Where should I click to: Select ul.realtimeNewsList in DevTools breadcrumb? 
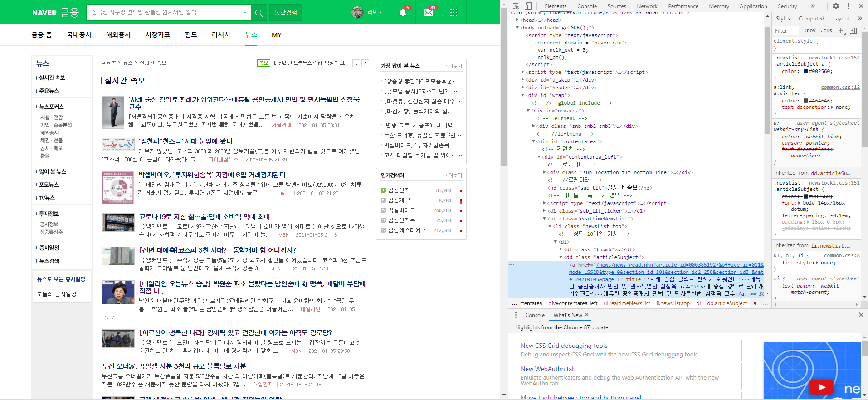[627, 303]
